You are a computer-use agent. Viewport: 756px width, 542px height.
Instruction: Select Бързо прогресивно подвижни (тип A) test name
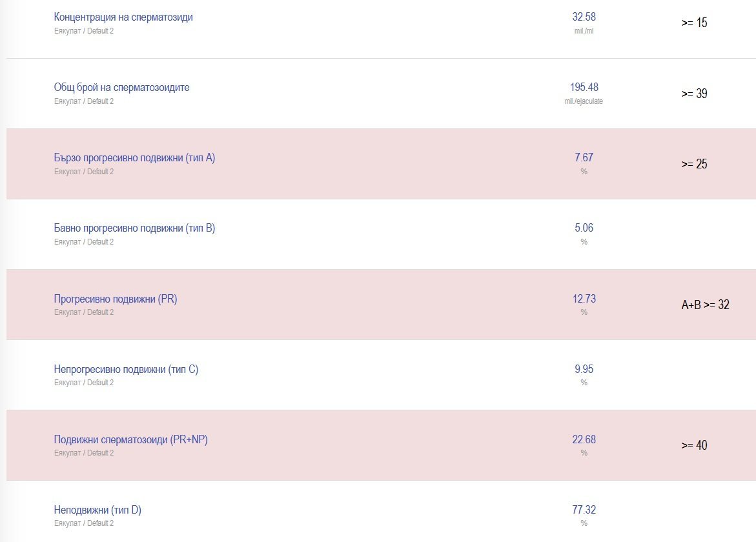coord(134,158)
